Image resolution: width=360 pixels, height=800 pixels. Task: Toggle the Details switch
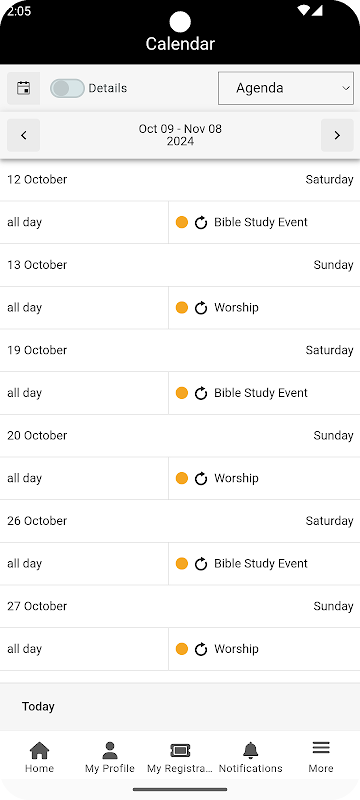click(x=67, y=88)
